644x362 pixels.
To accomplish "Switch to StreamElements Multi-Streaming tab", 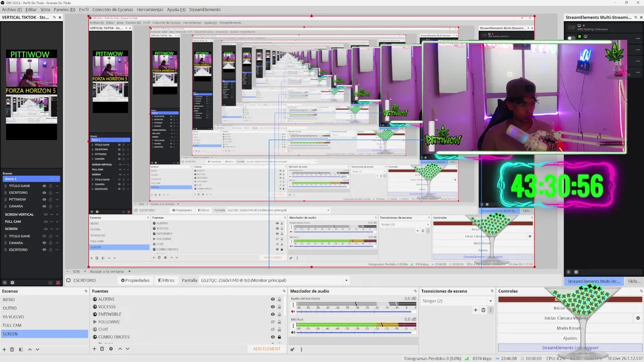I will point(594,282).
